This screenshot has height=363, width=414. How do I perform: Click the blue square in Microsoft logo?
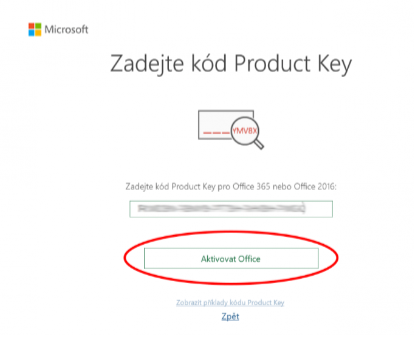point(32,33)
